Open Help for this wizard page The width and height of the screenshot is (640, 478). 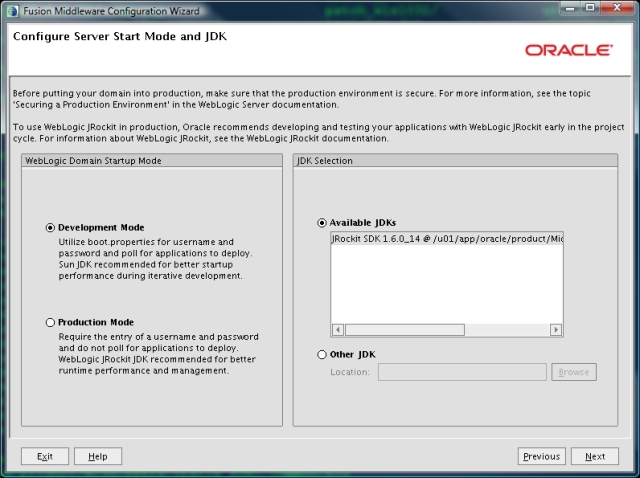98,456
